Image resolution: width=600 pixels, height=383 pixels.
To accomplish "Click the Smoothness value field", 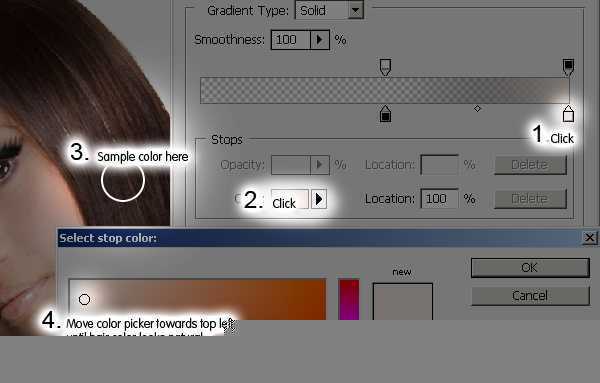I will point(290,40).
